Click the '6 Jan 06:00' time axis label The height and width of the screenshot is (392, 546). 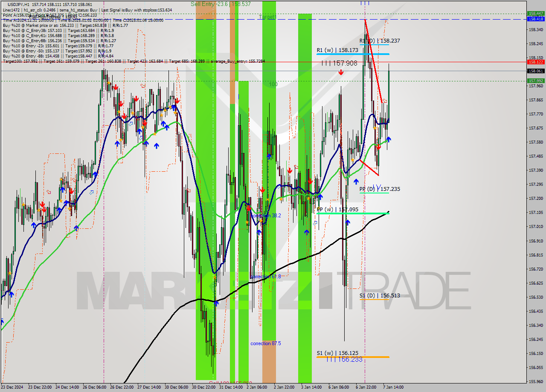(339, 387)
